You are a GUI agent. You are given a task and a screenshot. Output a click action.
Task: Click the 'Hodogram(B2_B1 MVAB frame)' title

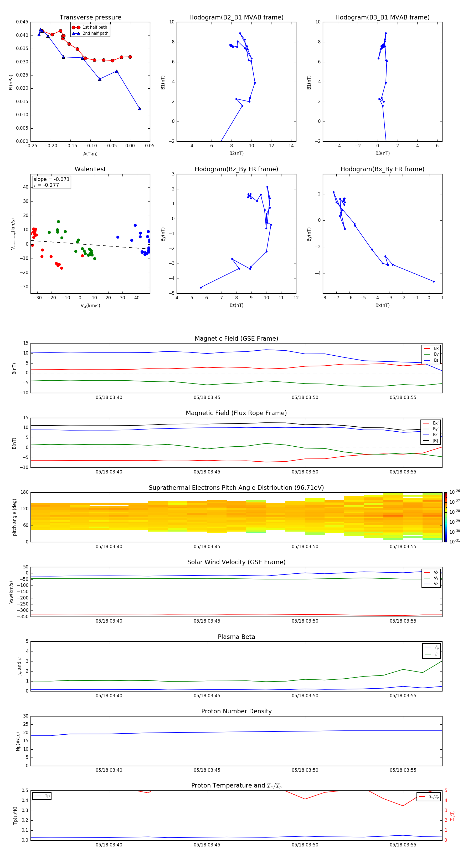(236, 17)
